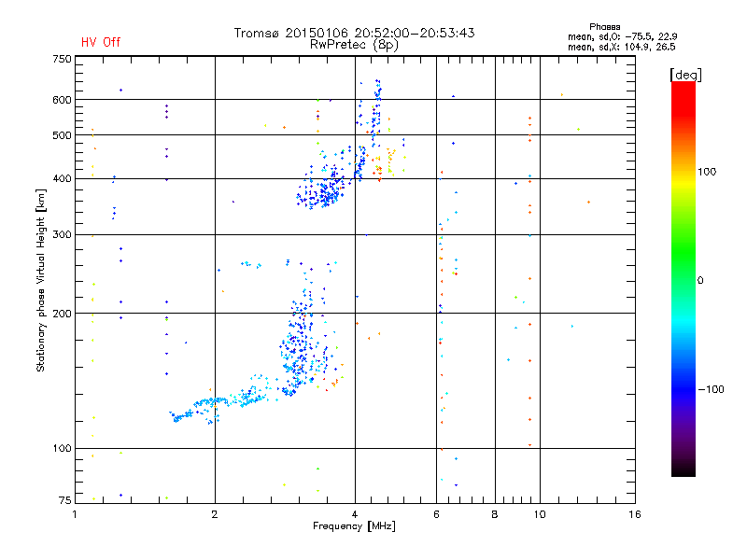Click the colorbar tick label '100'

click(707, 172)
